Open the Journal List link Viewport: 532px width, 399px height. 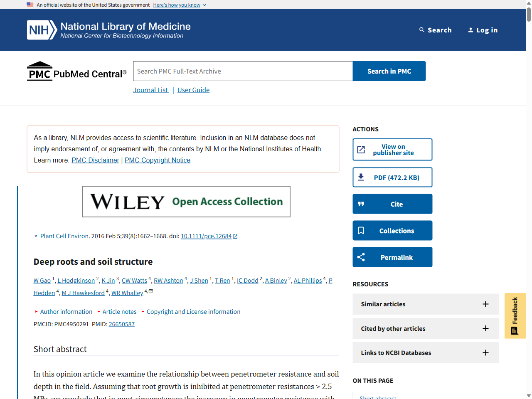pyautogui.click(x=150, y=90)
